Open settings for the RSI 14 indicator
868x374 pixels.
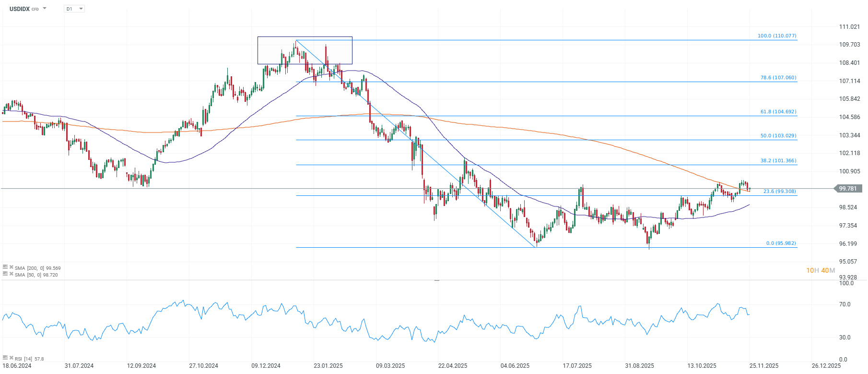click(x=5, y=357)
